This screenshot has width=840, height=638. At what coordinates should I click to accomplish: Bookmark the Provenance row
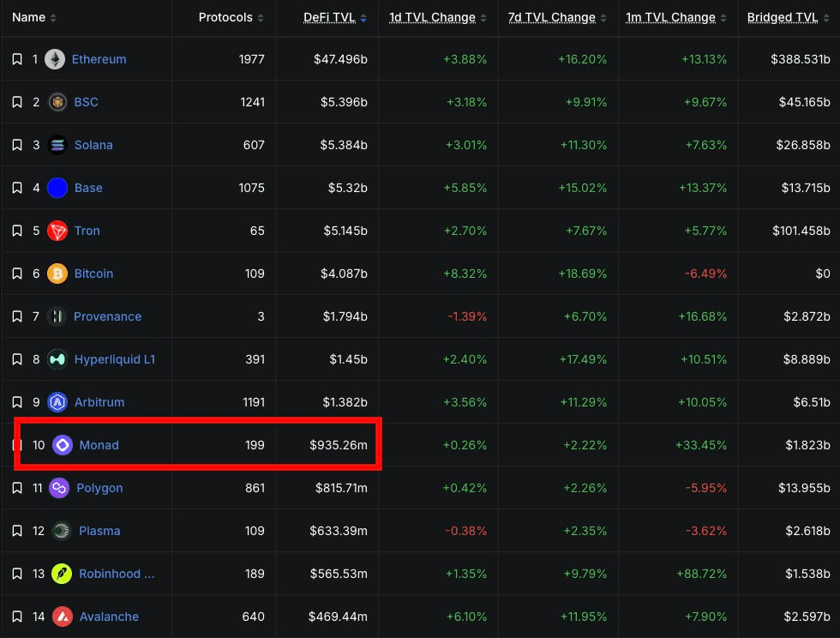17,316
